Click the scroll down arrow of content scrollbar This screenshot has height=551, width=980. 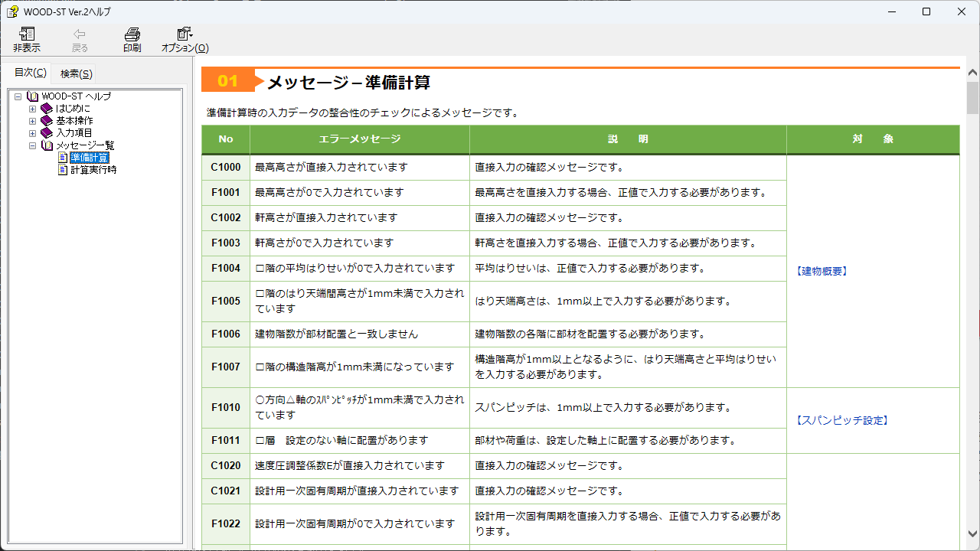pos(972,533)
